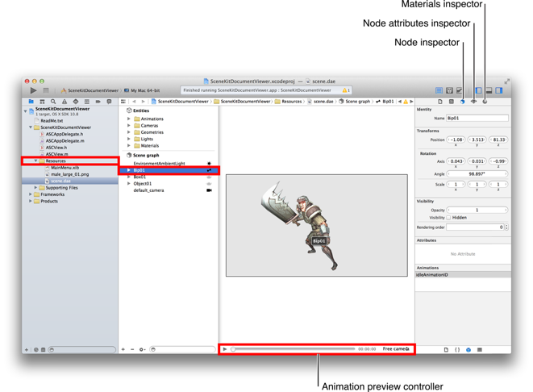Select the default_camera scene graph node

click(148, 190)
